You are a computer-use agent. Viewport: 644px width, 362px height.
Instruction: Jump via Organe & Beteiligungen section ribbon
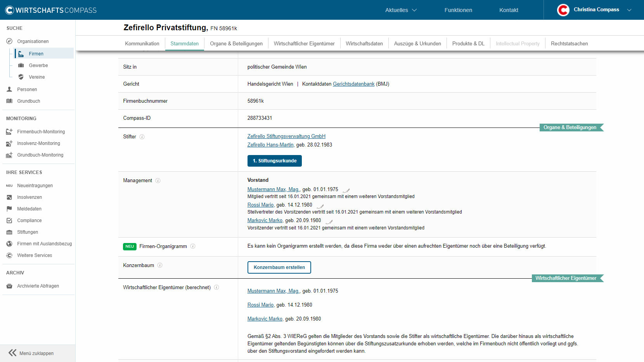571,128
